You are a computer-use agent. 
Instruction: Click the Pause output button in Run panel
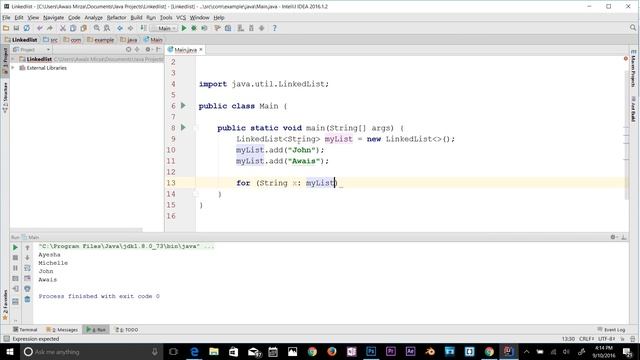click(x=15, y=268)
